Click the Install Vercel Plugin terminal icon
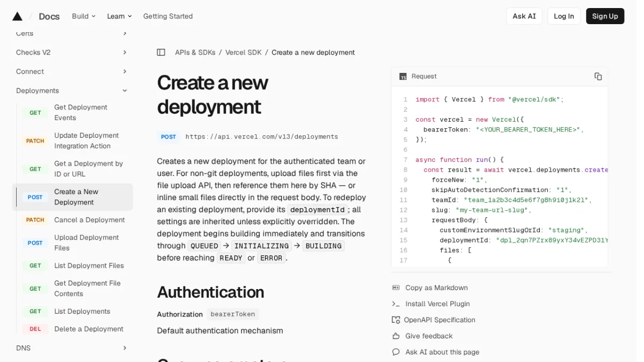The height and width of the screenshot is (362, 644). [x=396, y=304]
